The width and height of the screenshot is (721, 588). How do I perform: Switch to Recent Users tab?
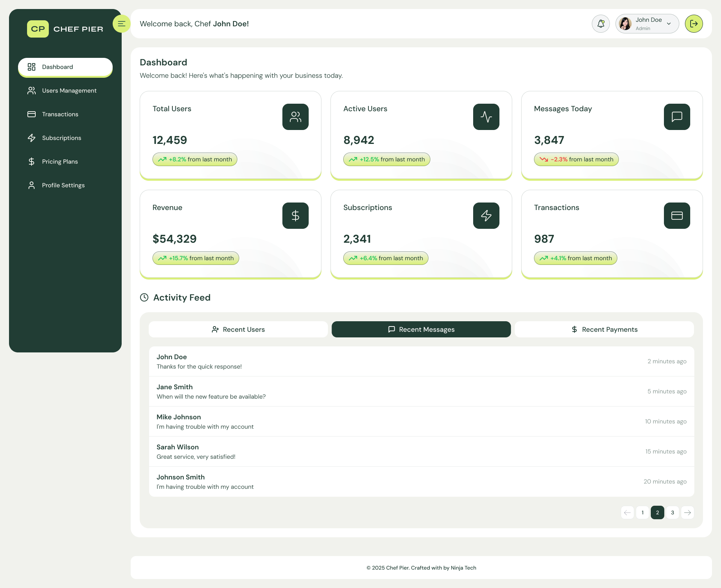click(x=238, y=330)
